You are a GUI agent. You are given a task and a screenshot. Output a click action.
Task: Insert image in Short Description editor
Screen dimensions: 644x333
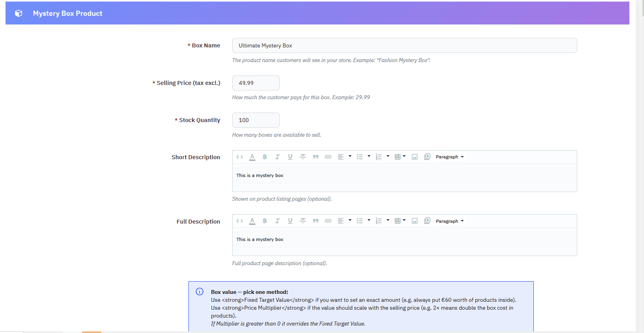pos(414,157)
